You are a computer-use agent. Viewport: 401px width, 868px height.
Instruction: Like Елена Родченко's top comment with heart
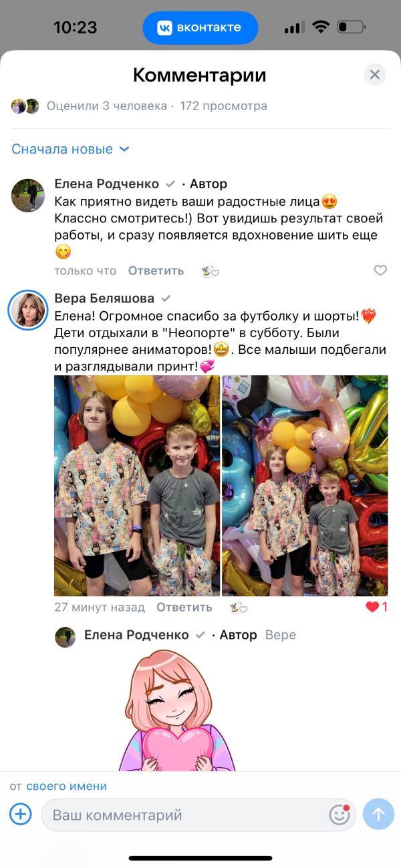(x=380, y=270)
